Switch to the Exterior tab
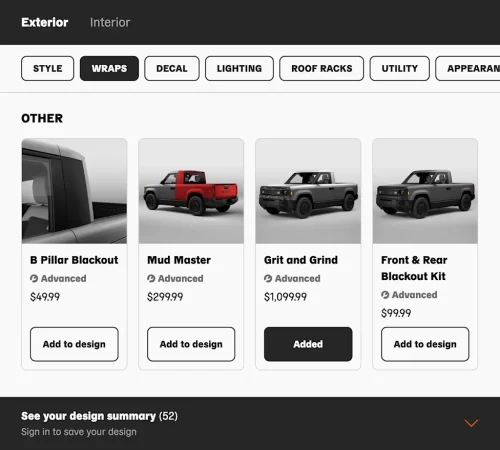Image resolution: width=500 pixels, height=450 pixels. 45,22
